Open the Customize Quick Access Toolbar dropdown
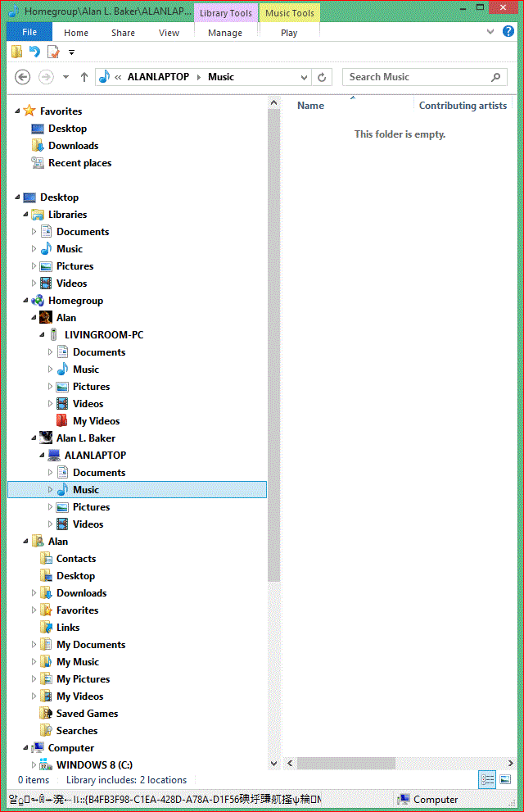524x812 pixels. click(71, 52)
